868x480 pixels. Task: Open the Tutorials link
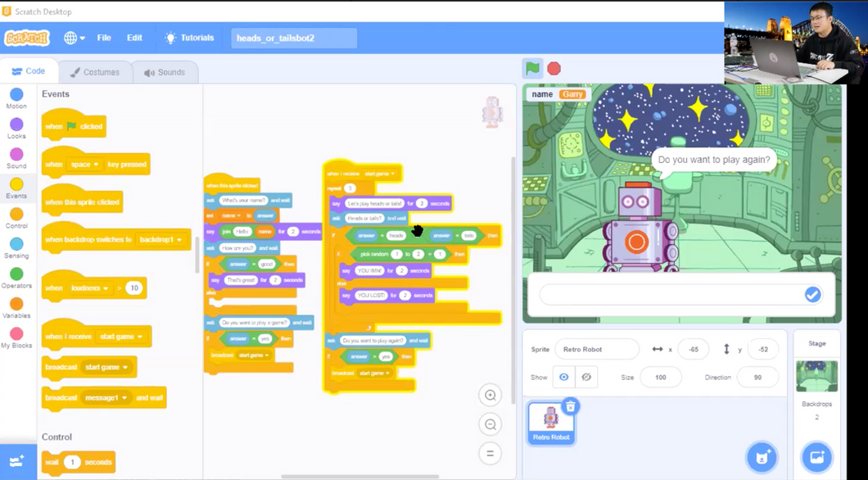(189, 38)
